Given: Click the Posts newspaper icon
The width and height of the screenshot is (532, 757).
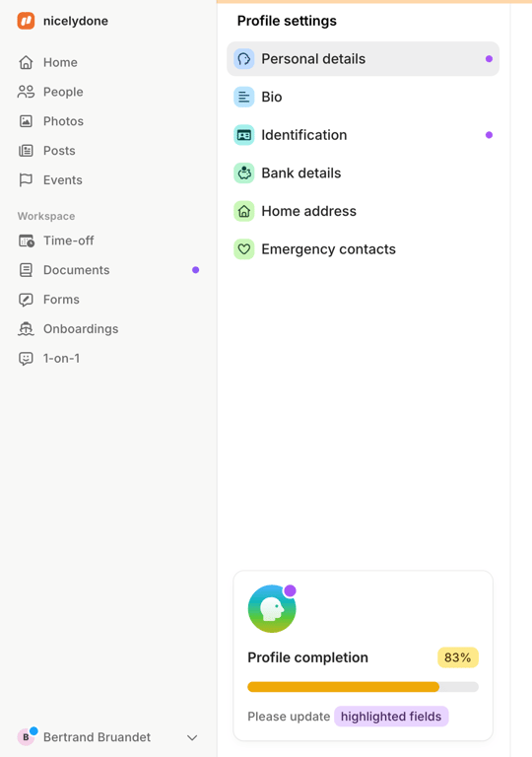Looking at the screenshot, I should pos(26,151).
